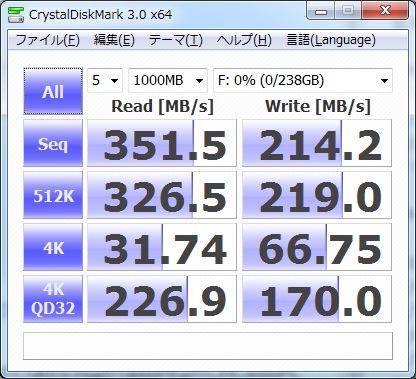
Task: Open the 編集(E) menu
Action: click(x=114, y=40)
